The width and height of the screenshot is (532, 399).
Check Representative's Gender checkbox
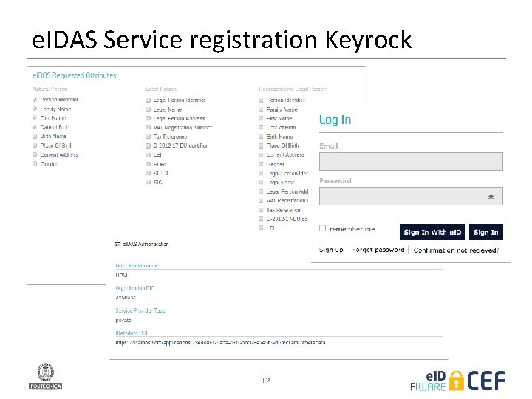click(x=261, y=164)
